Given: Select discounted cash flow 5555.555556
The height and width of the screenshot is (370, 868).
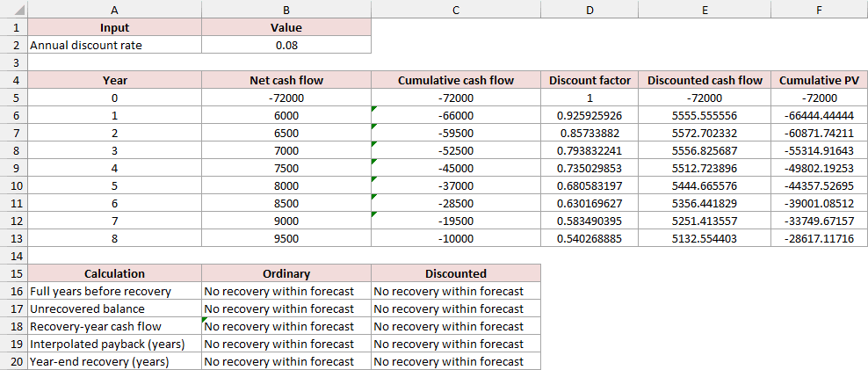Looking at the screenshot, I should [705, 116].
